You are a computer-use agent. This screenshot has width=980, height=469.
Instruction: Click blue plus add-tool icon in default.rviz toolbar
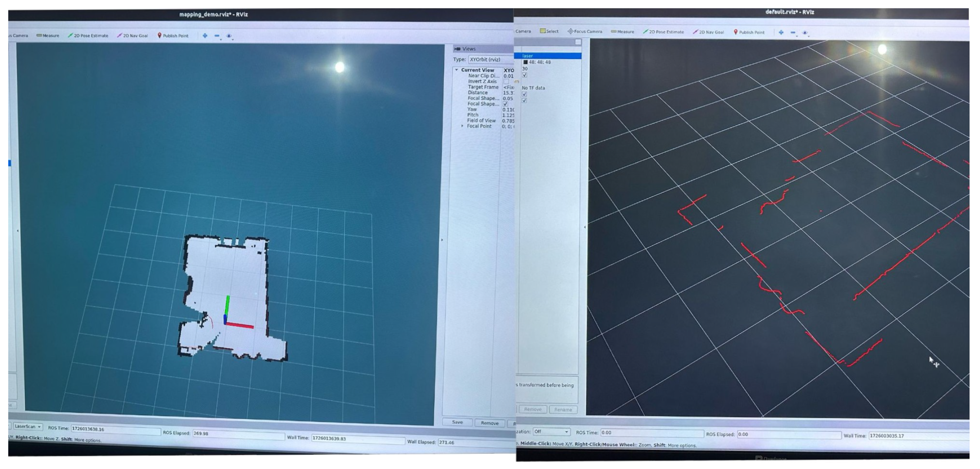coord(781,33)
